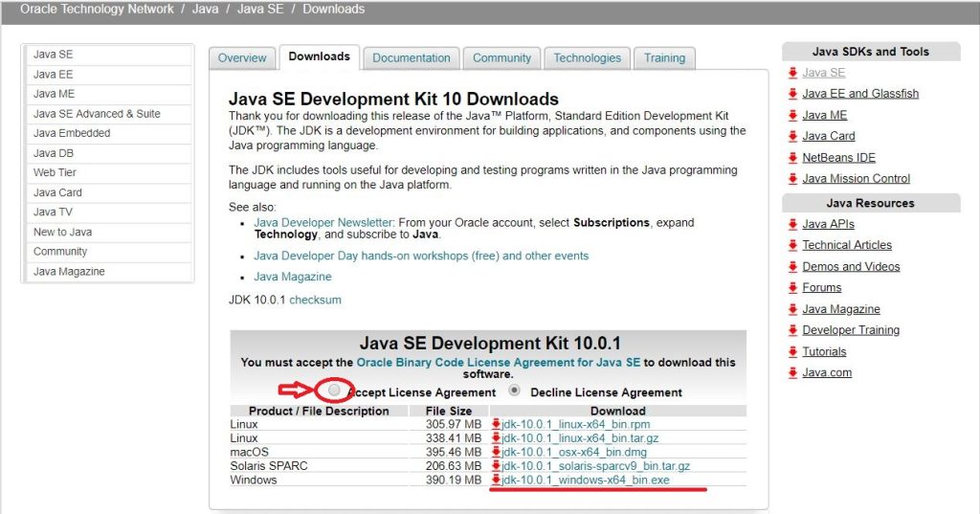Viewport: 980px width, 514px height.
Task: Switch to the Documentation tab
Action: tap(411, 58)
